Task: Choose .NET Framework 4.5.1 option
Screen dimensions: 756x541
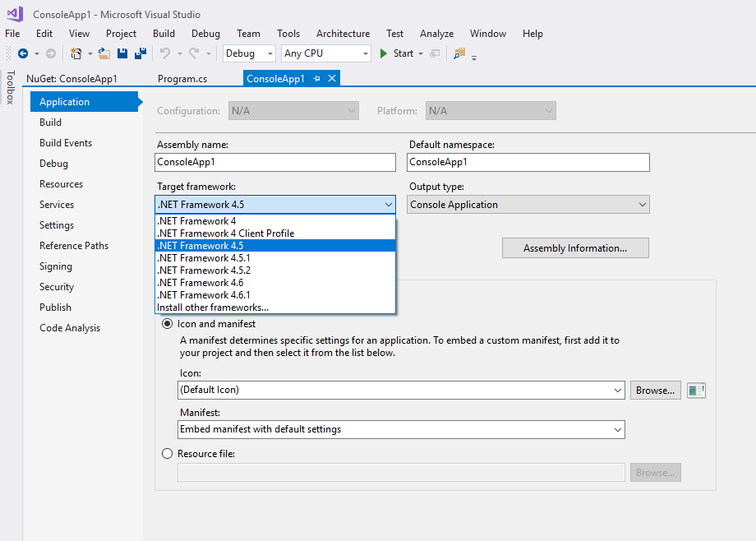Action: pos(275,258)
